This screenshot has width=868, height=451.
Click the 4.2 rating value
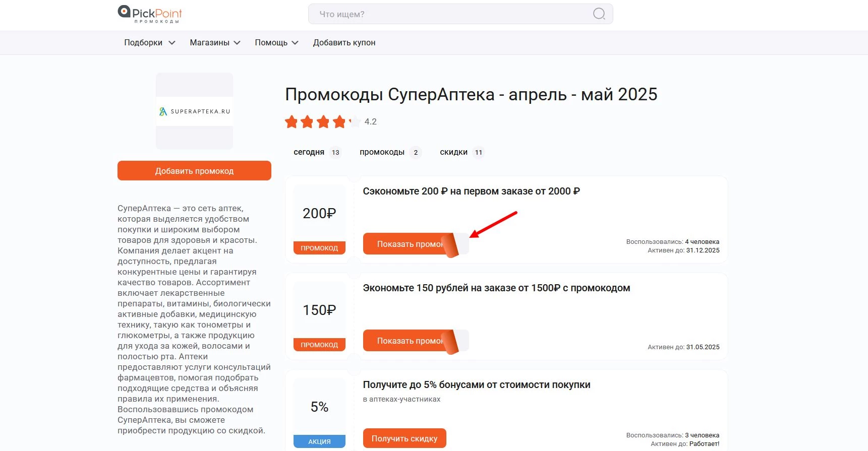(x=371, y=121)
